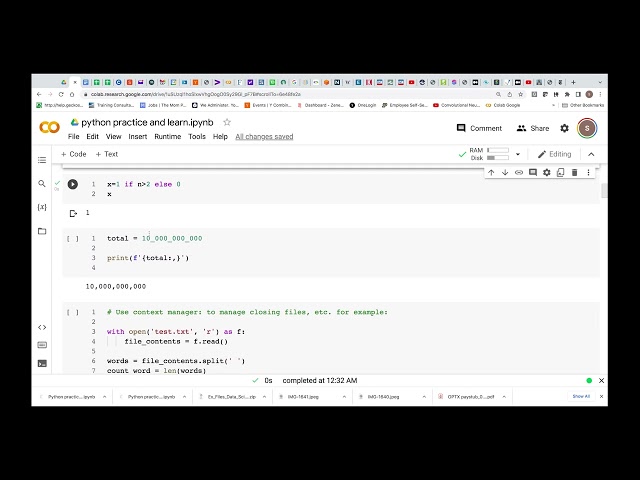Expand options for IMG-1640.jpeg download
640x480 pixels.
(x=424, y=397)
